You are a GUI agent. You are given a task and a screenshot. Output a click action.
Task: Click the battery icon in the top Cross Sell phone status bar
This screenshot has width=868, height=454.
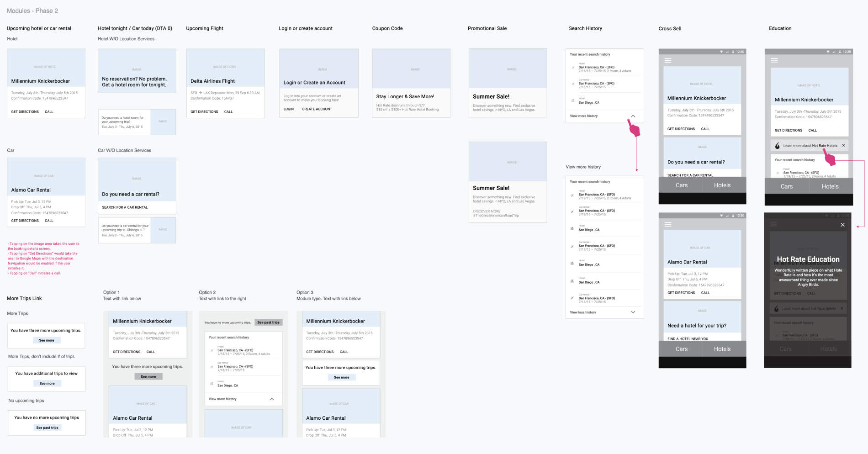(x=733, y=52)
